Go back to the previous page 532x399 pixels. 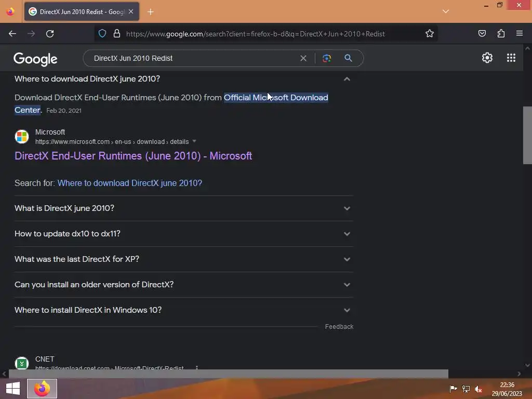(12, 34)
